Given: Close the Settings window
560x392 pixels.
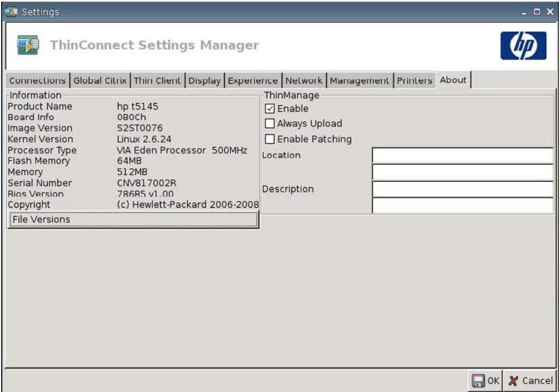Looking at the screenshot, I should click(550, 12).
